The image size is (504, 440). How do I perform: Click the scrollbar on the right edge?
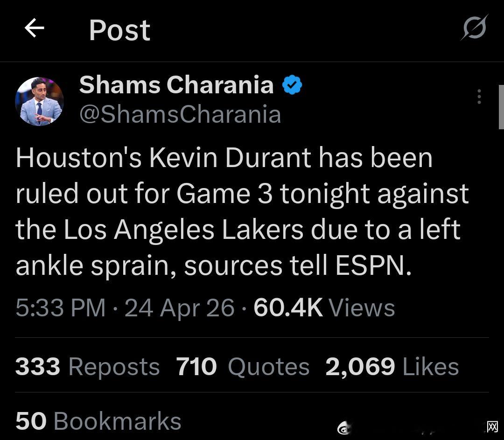point(501,107)
